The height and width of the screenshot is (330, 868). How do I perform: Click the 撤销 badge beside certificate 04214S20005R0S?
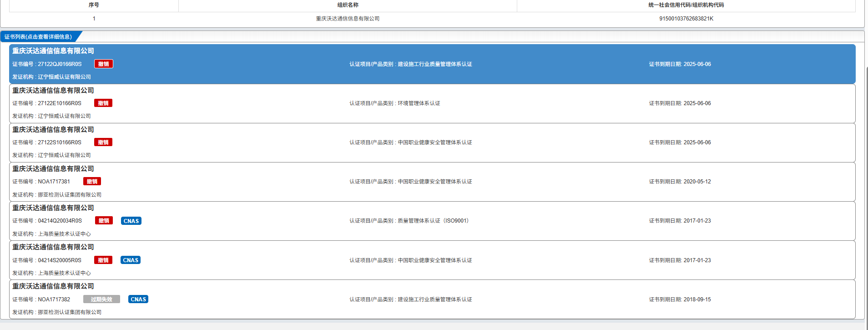(103, 260)
